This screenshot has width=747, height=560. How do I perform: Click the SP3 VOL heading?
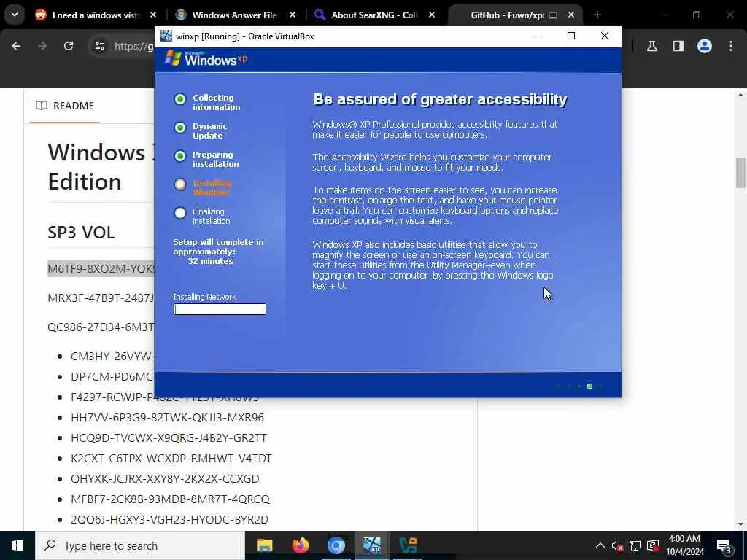pyautogui.click(x=81, y=233)
